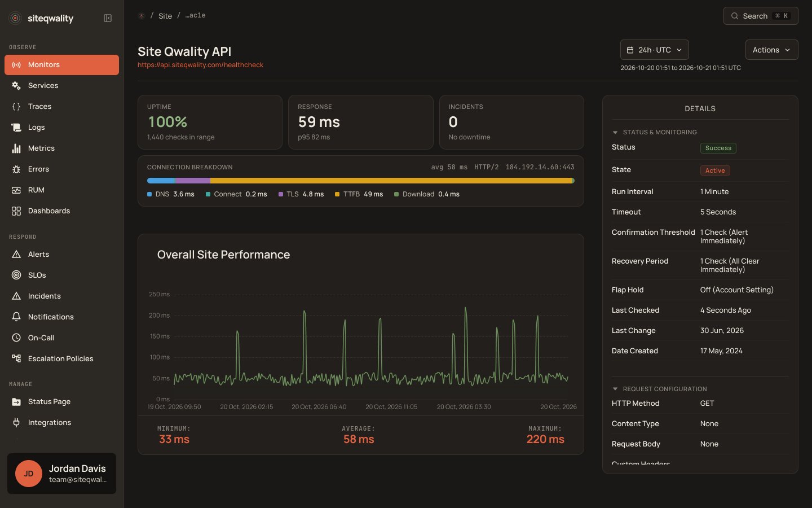Click the Dashboards grid icon

pyautogui.click(x=16, y=211)
